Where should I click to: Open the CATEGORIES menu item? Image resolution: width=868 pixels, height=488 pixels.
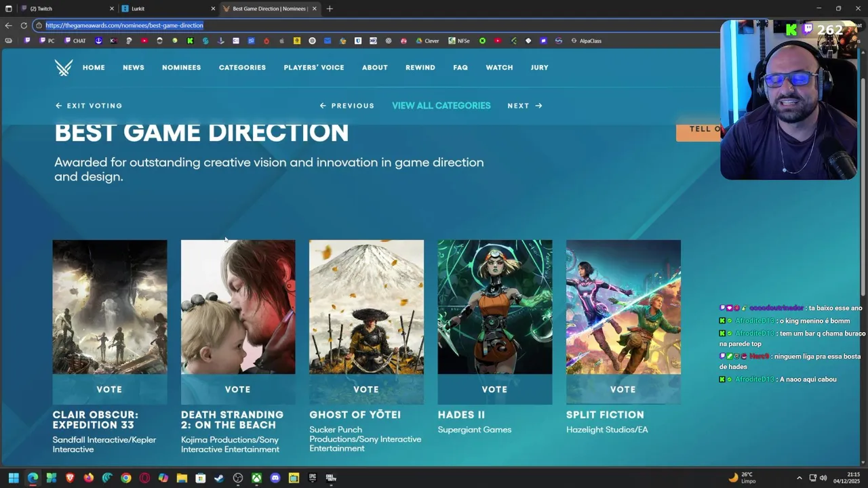242,68
